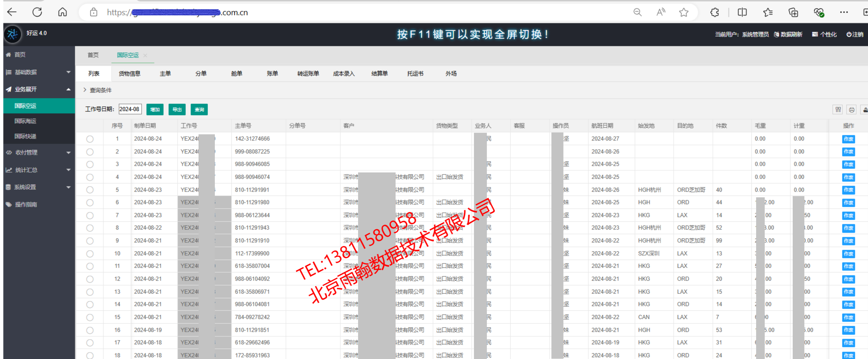
Task: Click the read aloud icon
Action: (x=661, y=13)
